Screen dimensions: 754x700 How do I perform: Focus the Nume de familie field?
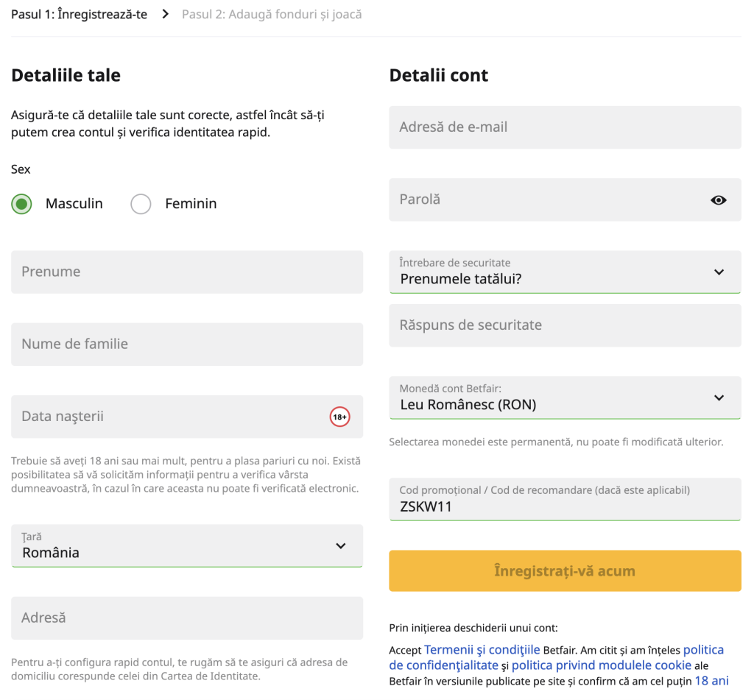(187, 344)
